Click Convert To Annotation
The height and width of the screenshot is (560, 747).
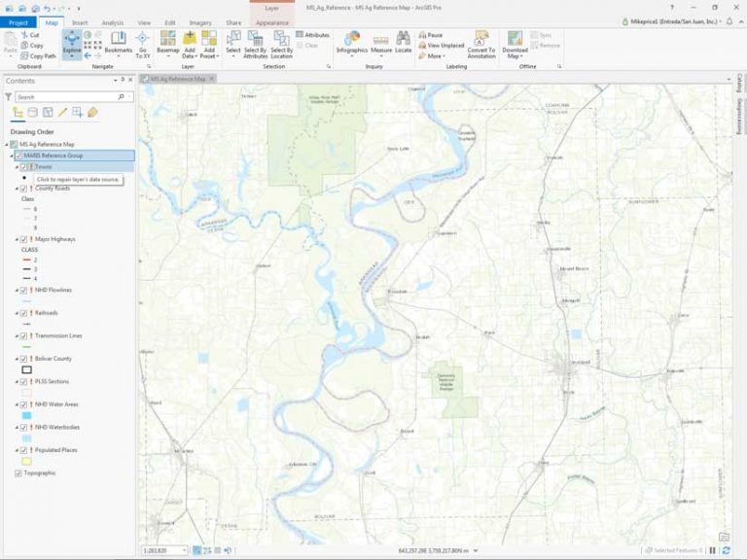[x=481, y=45]
